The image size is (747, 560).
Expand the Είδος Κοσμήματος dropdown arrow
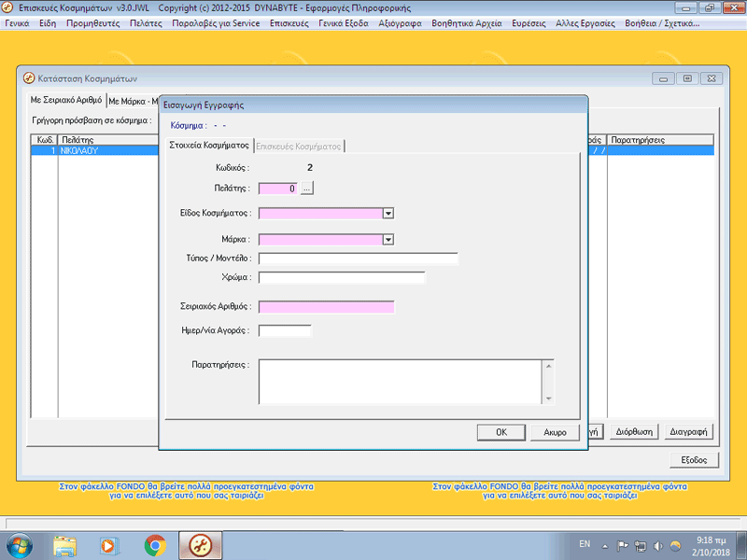pos(388,214)
